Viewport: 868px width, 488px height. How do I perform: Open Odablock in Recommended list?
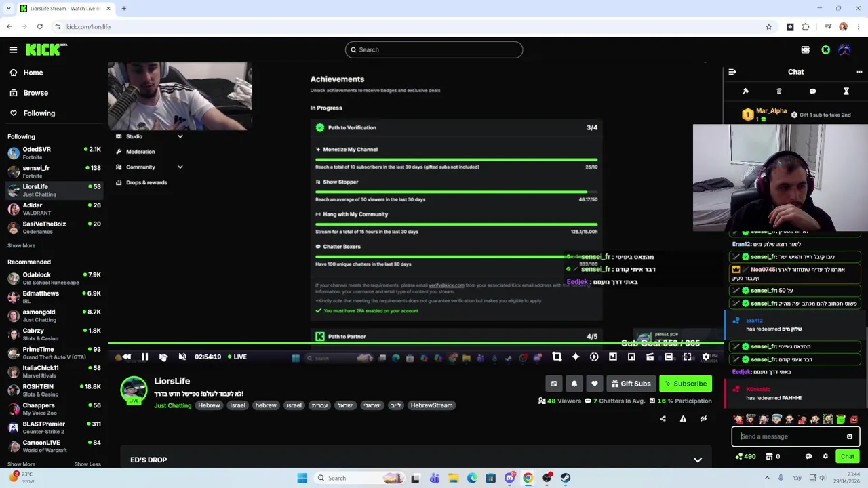point(54,279)
